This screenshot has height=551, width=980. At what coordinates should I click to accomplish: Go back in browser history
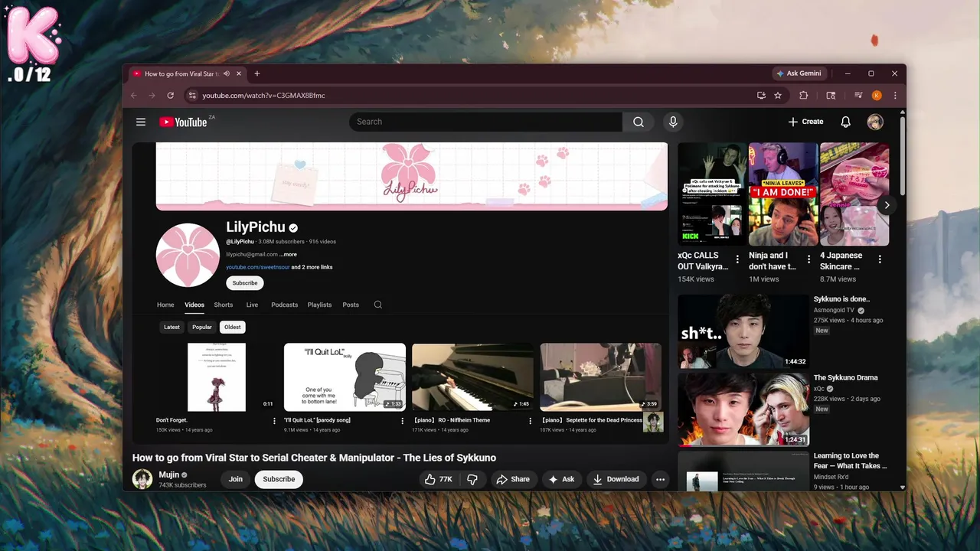[134, 96]
